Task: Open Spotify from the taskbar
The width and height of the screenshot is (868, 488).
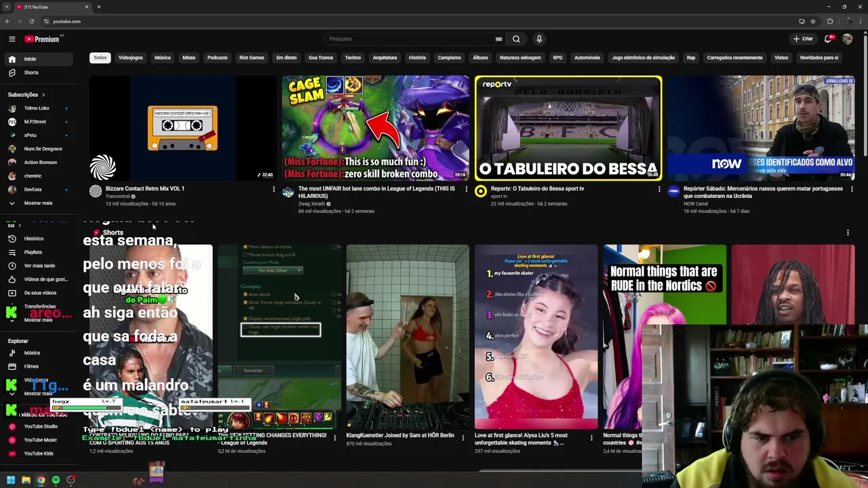Action: point(56,481)
